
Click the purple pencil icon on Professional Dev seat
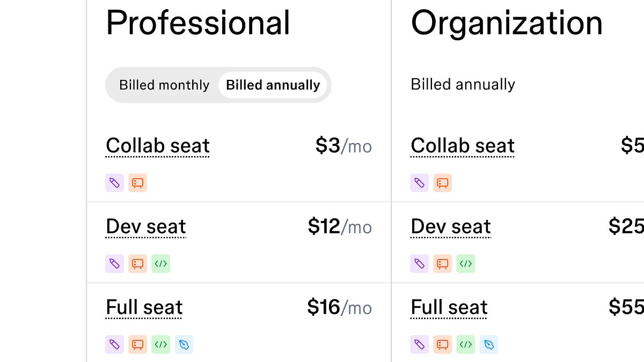click(x=114, y=263)
